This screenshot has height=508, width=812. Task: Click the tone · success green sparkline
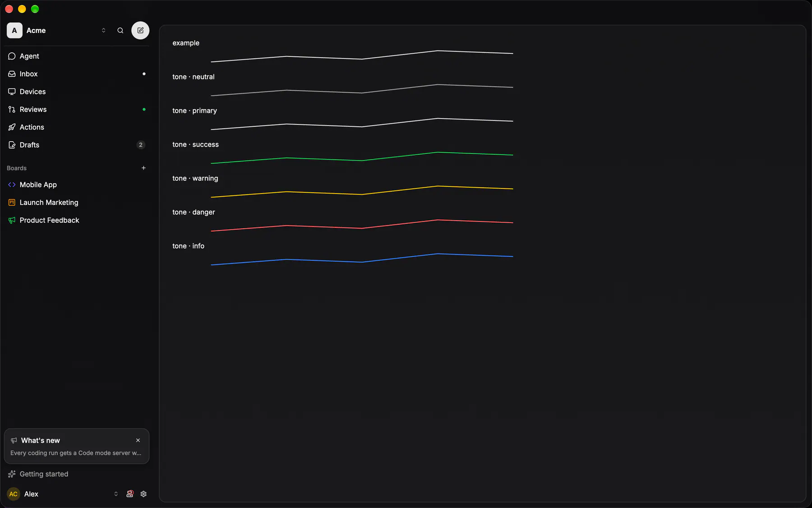(362, 158)
